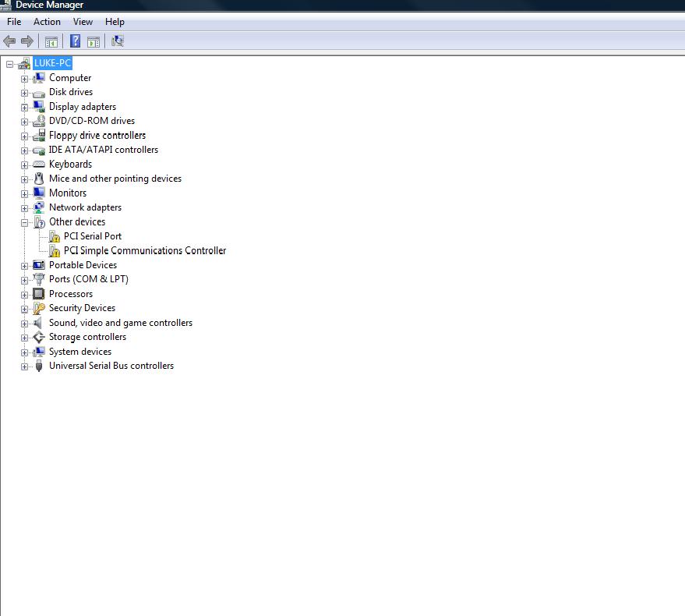Expand the Disk drives category

[x=24, y=92]
